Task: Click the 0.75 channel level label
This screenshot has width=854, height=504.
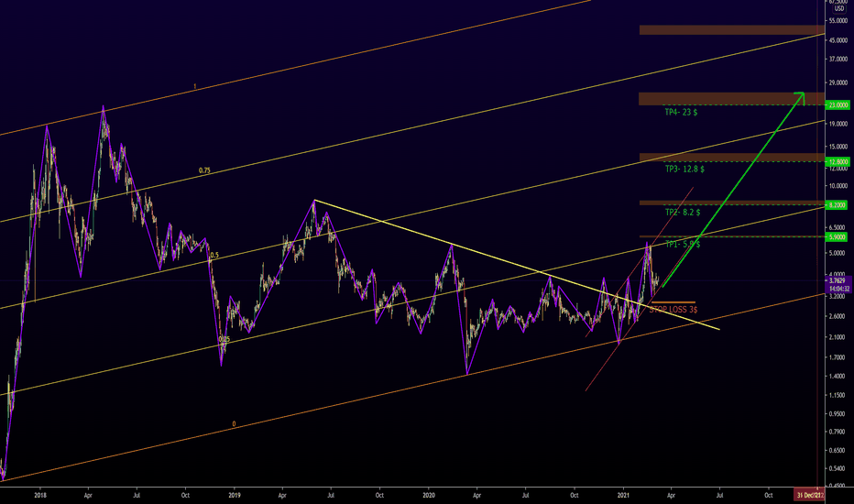Action: [204, 170]
